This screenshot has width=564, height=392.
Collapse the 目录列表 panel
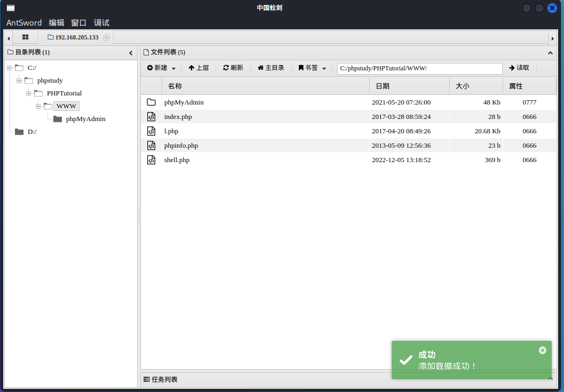pos(131,53)
